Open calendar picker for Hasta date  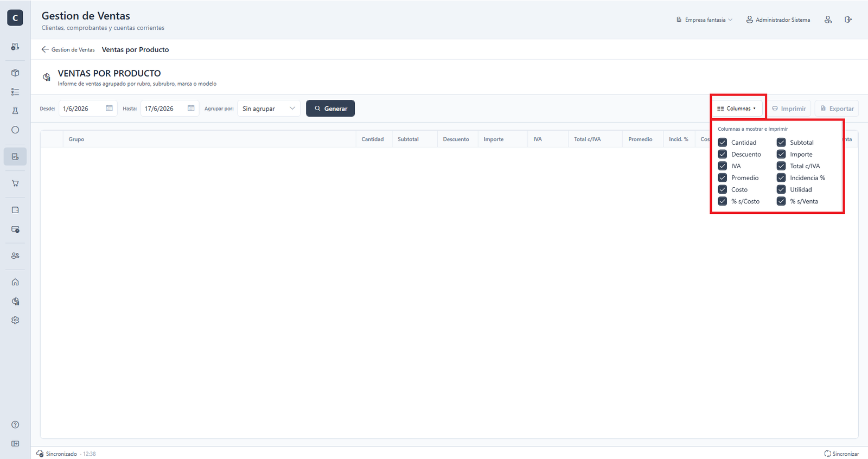coord(191,109)
